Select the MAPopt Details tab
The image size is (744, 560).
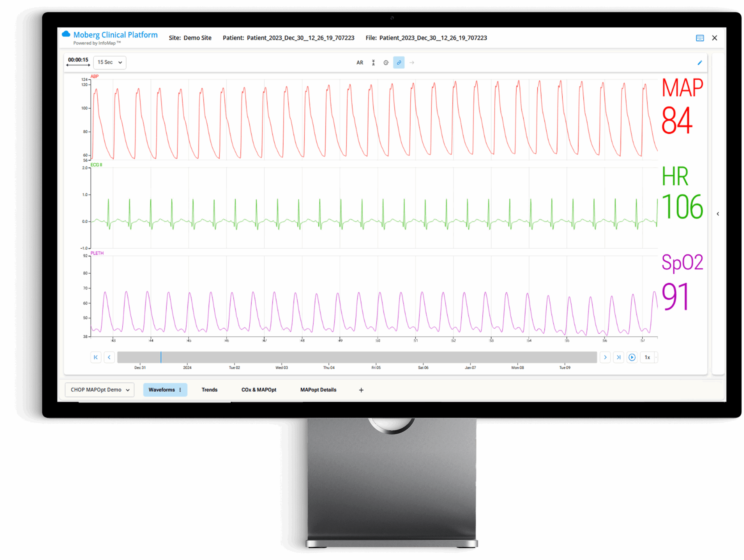318,390
